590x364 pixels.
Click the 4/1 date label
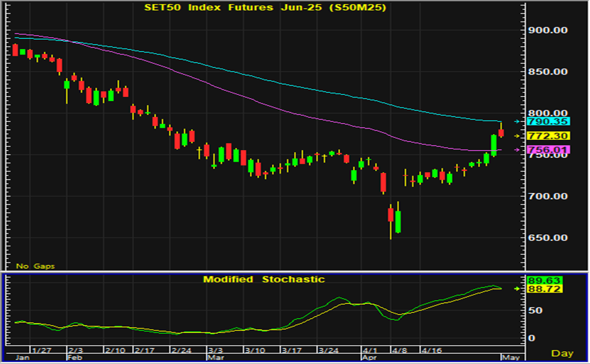coord(370,351)
